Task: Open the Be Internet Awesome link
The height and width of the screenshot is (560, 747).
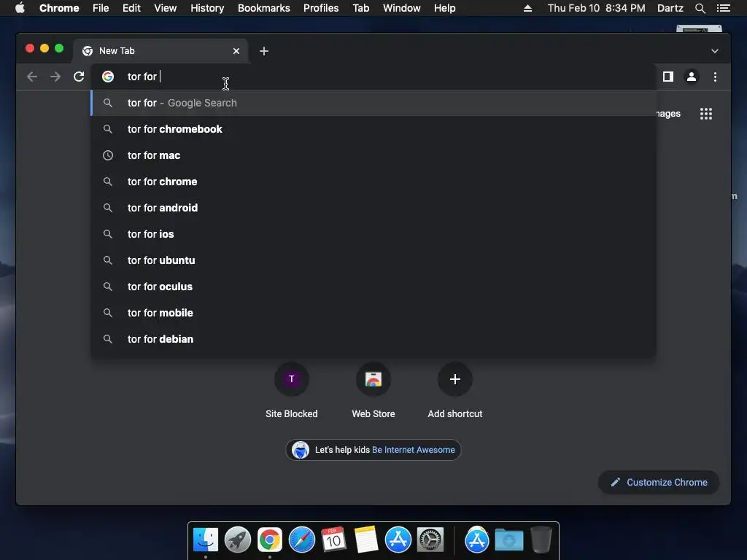Action: 413,450
